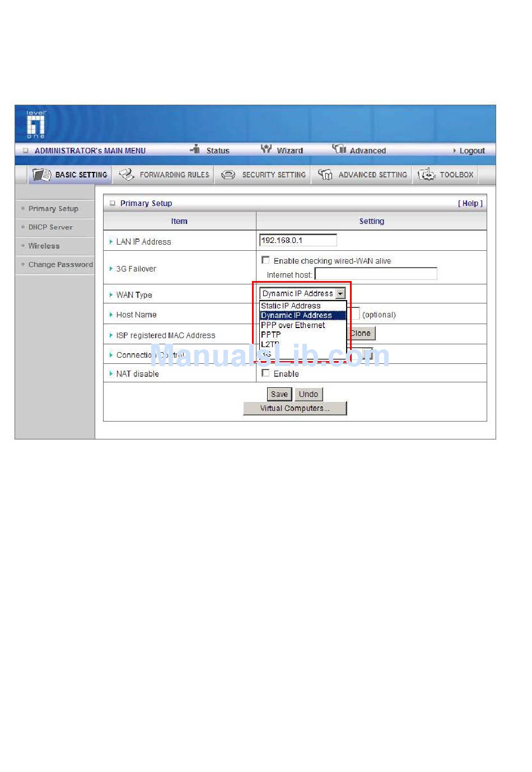Image resolution: width=532 pixels, height=772 pixels.
Task: Click the Administrator's Main Menu square icon
Action: [x=26, y=151]
